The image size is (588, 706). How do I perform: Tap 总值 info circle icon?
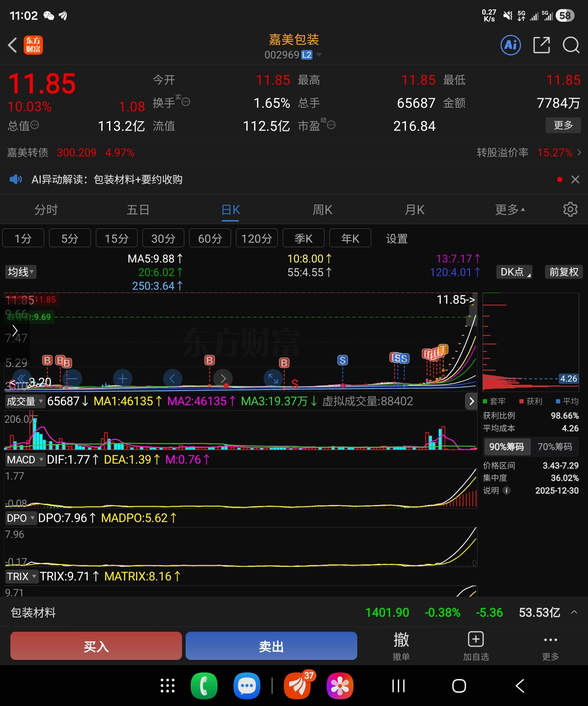click(x=35, y=125)
